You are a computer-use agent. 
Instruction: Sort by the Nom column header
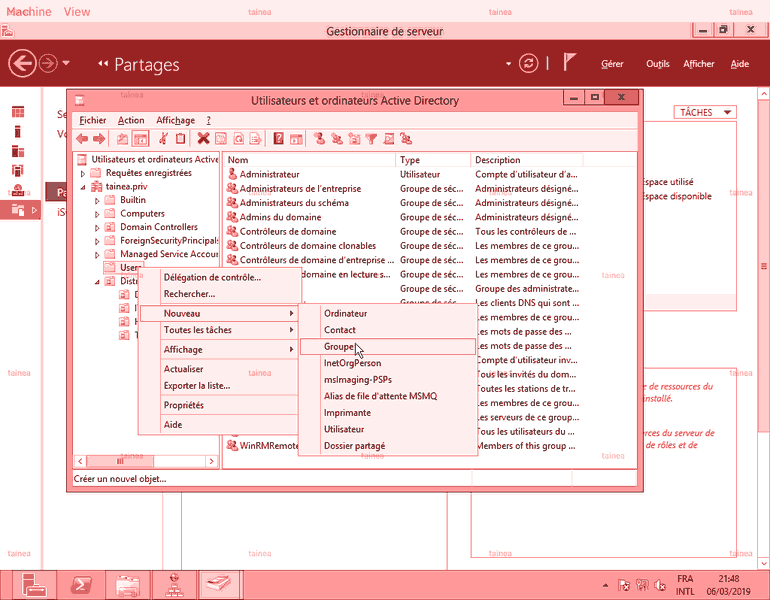tap(309, 160)
